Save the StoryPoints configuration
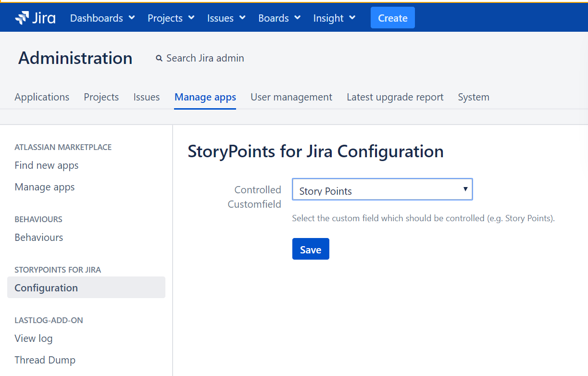The width and height of the screenshot is (588, 376). pyautogui.click(x=310, y=249)
